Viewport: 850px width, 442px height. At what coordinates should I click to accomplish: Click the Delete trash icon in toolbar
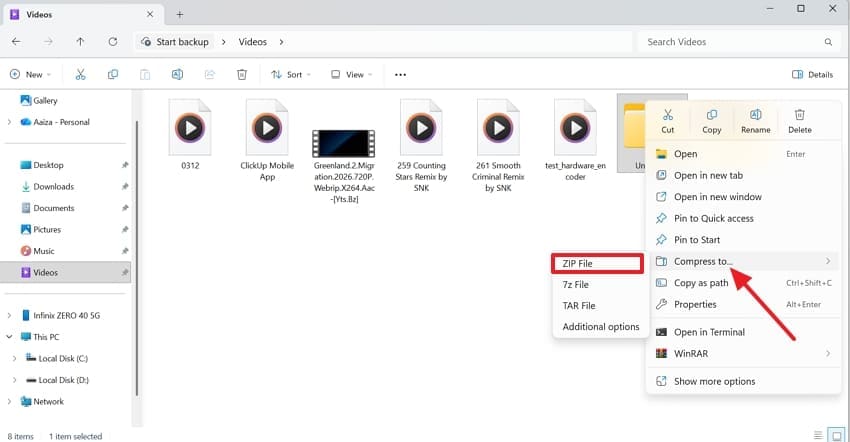pyautogui.click(x=242, y=74)
